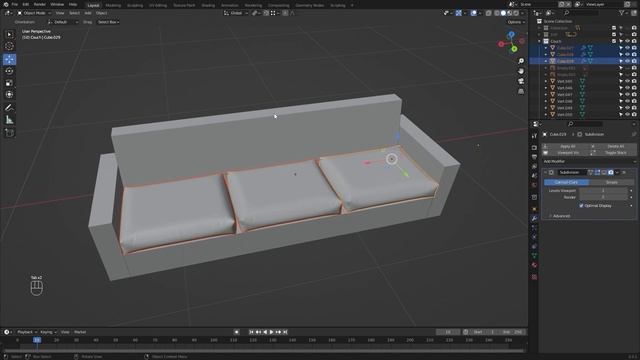Screen dimensions: 640x360
Task: Select the Add Cube tool
Action: pyautogui.click(x=9, y=133)
